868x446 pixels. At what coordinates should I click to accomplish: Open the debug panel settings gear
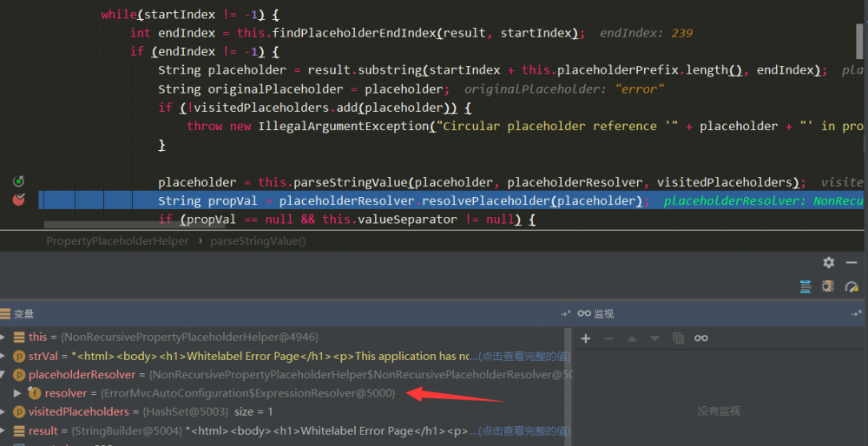tap(829, 262)
